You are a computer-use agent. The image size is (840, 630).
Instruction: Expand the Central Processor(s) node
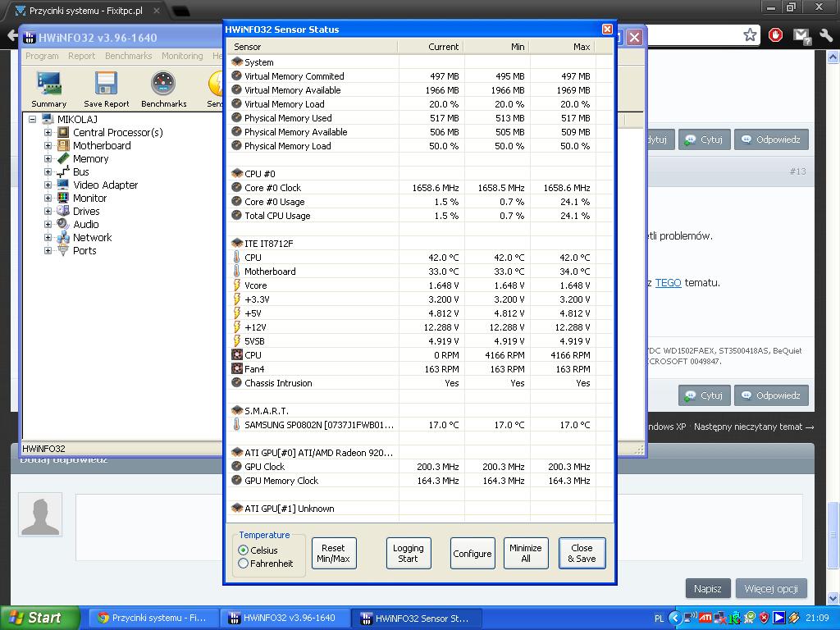[x=48, y=132]
